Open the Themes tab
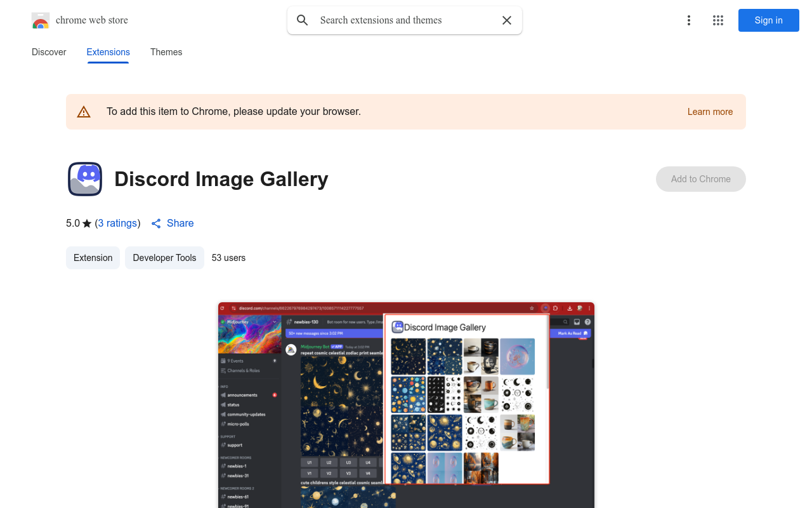The height and width of the screenshot is (508, 812). pos(166,52)
